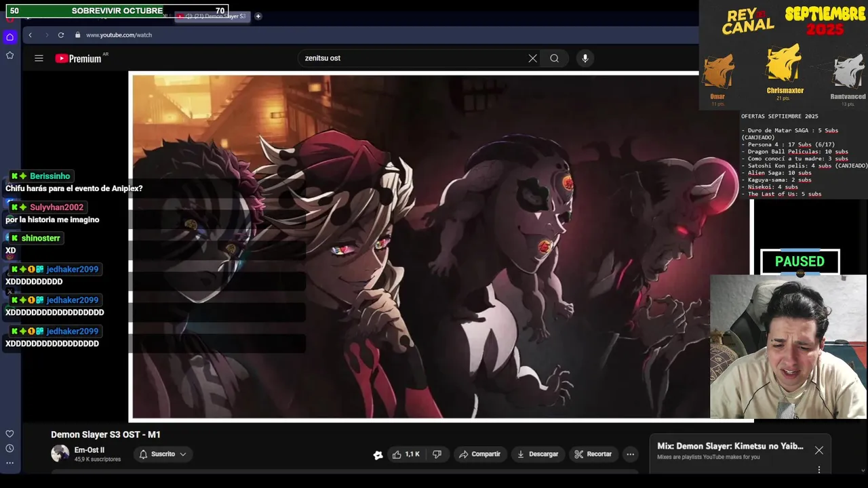
Task: Select the video title Demon Slayer S3 OST - M1
Action: click(106, 434)
